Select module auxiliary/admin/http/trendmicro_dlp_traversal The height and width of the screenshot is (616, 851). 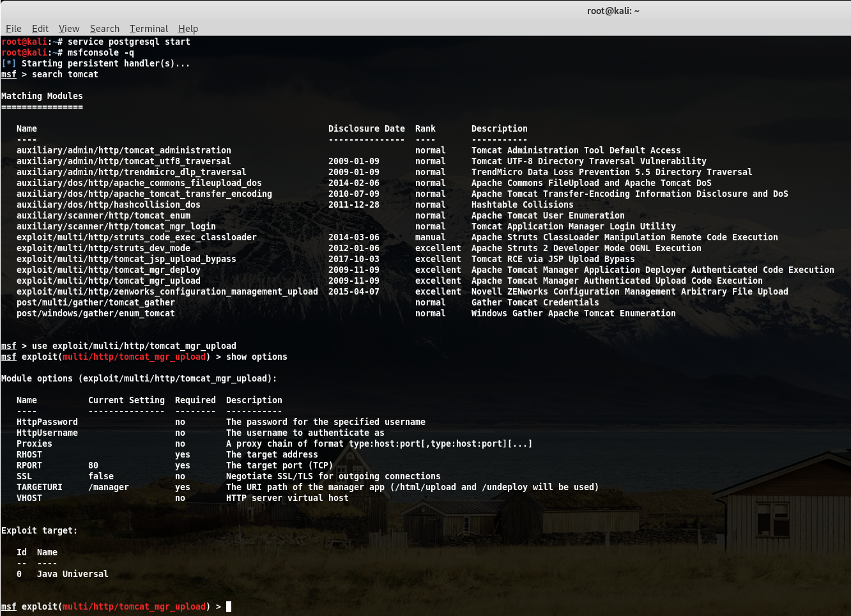[132, 172]
